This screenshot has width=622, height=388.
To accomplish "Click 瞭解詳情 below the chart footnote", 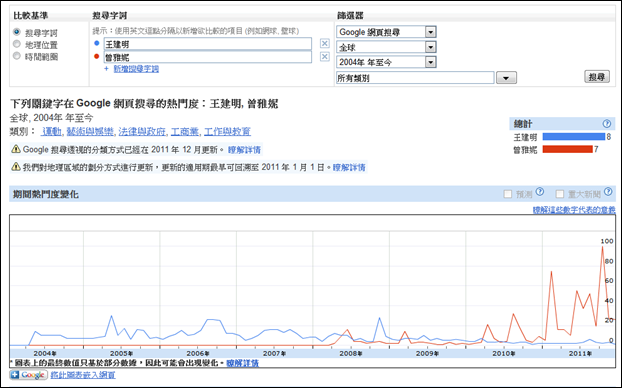I will click(x=242, y=363).
